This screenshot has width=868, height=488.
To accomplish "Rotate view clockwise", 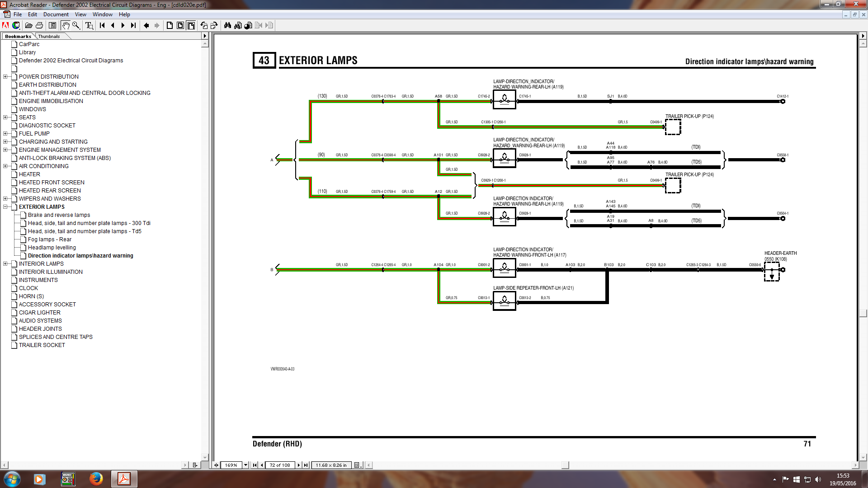I will pos(214,25).
